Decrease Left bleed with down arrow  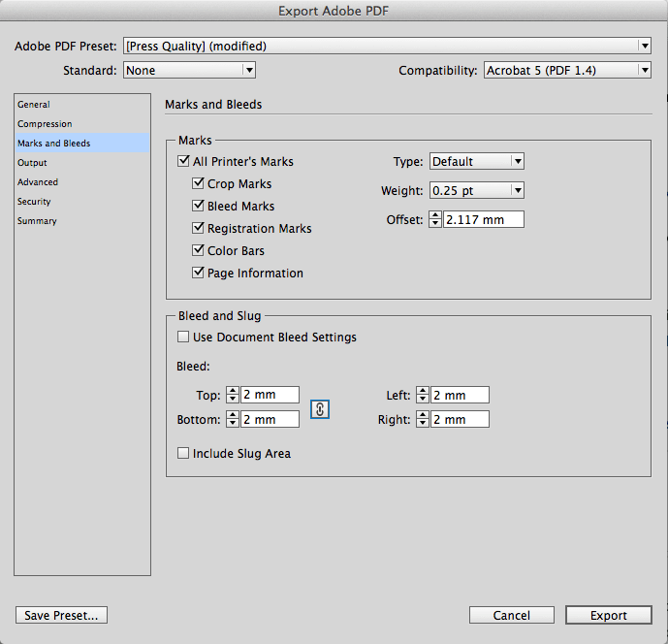422,399
